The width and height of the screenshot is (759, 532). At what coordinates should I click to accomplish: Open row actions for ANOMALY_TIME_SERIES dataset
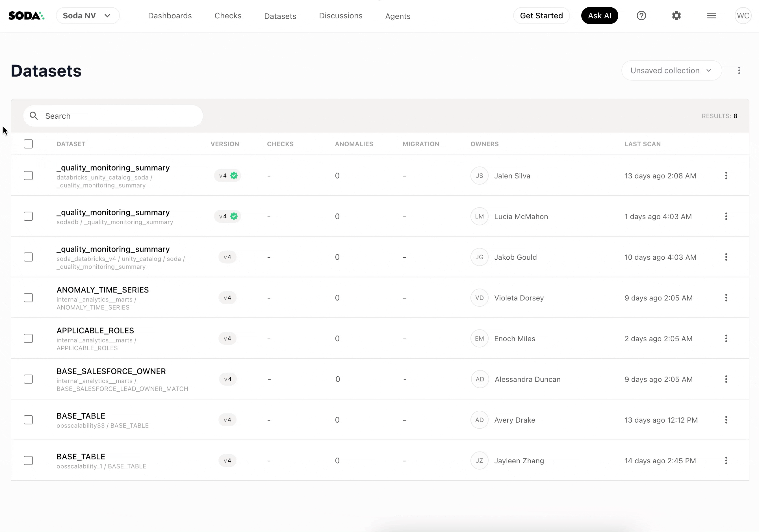(x=726, y=298)
